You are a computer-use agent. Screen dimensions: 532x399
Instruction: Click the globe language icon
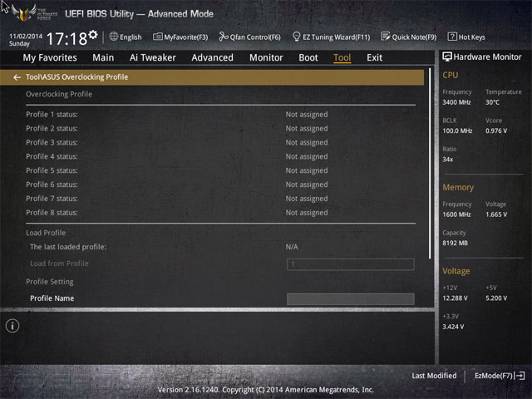[114, 37]
